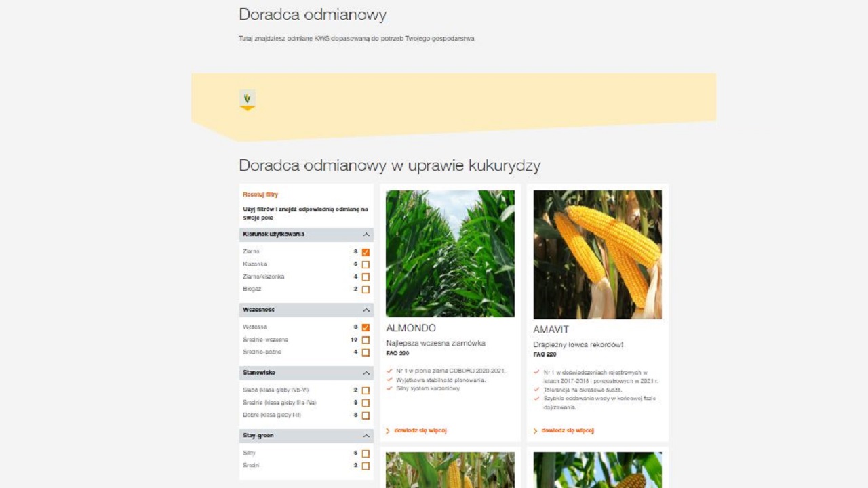Click the corn crop icon in yellow banner
The width and height of the screenshot is (868, 488).
click(248, 100)
